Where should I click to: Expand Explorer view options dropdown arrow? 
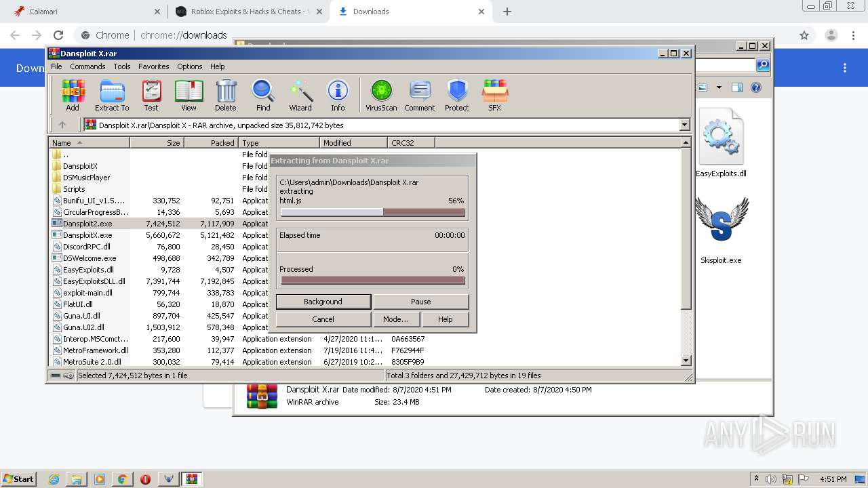[x=719, y=87]
